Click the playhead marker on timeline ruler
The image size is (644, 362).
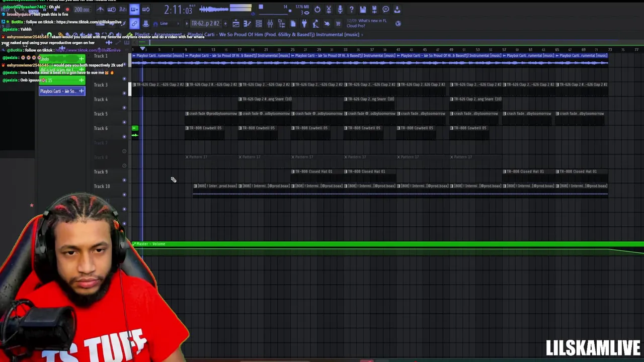click(143, 49)
